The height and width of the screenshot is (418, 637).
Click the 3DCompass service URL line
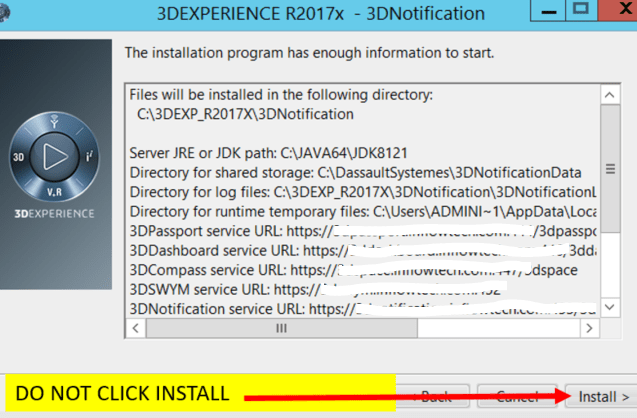(x=353, y=270)
